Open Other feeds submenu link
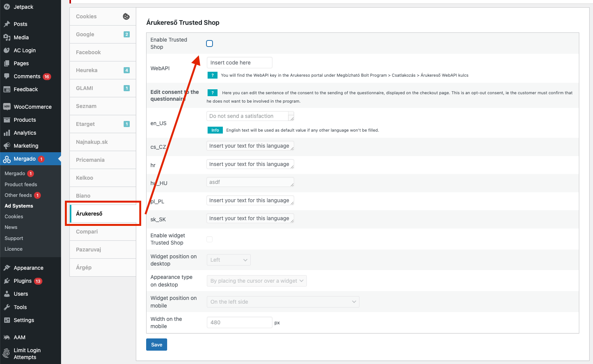Screen dimensions: 593x364 pos(18,195)
